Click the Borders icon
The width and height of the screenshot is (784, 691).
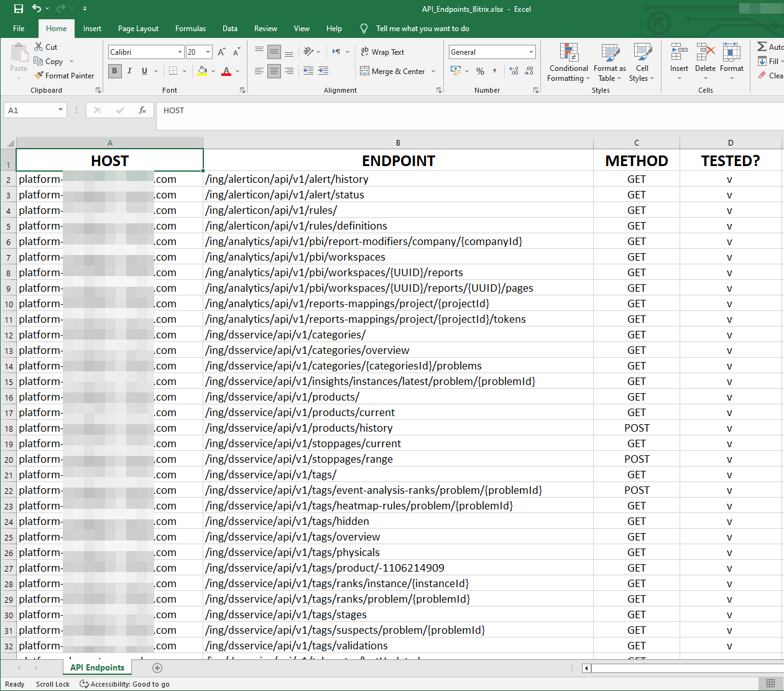point(173,71)
